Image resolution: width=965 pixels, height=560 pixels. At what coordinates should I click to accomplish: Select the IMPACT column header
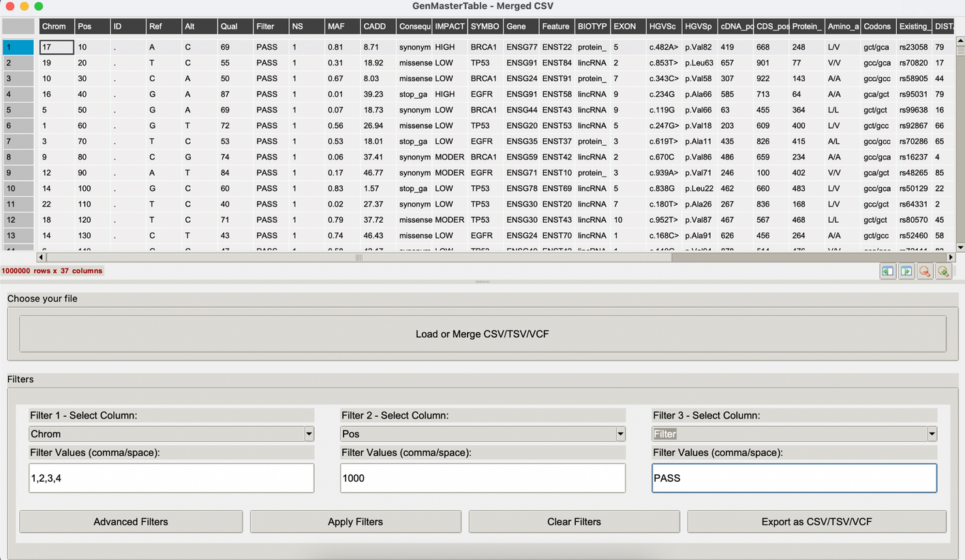(x=450, y=27)
